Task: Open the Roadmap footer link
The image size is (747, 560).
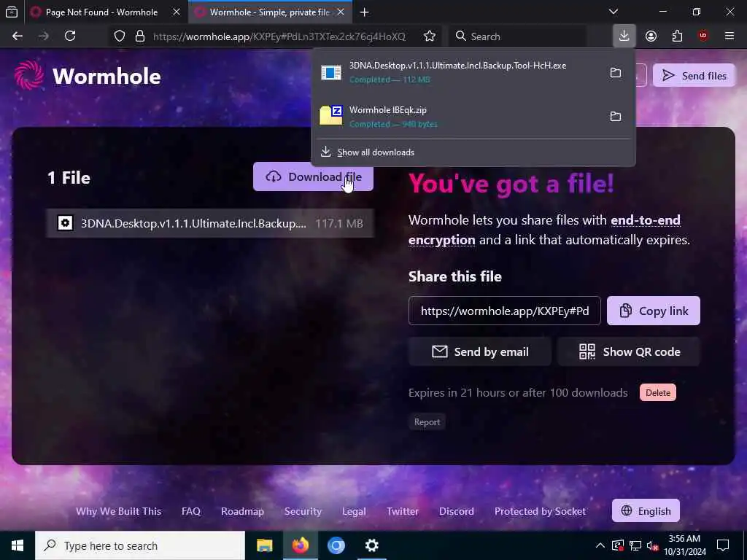Action: click(x=242, y=511)
